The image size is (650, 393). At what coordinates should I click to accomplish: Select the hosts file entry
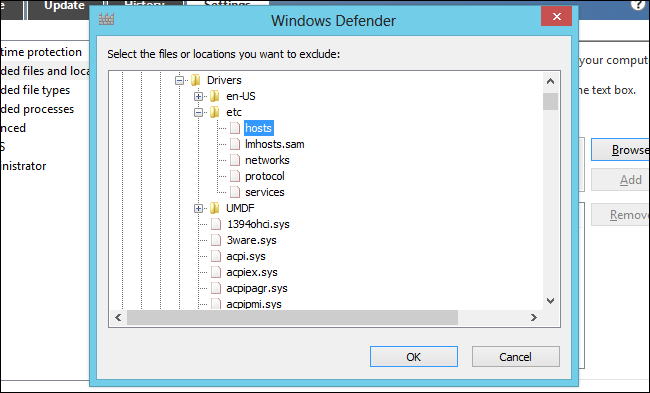(259, 128)
